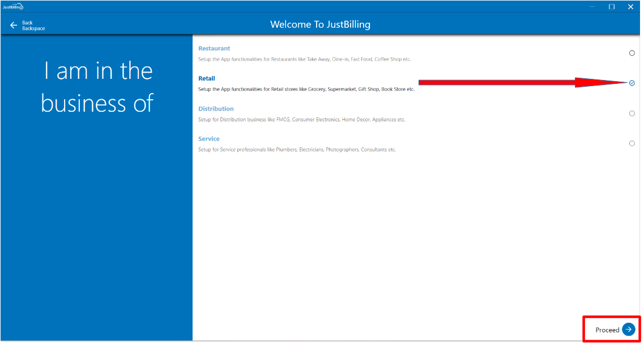Click the Back Backspace label

(x=33, y=26)
